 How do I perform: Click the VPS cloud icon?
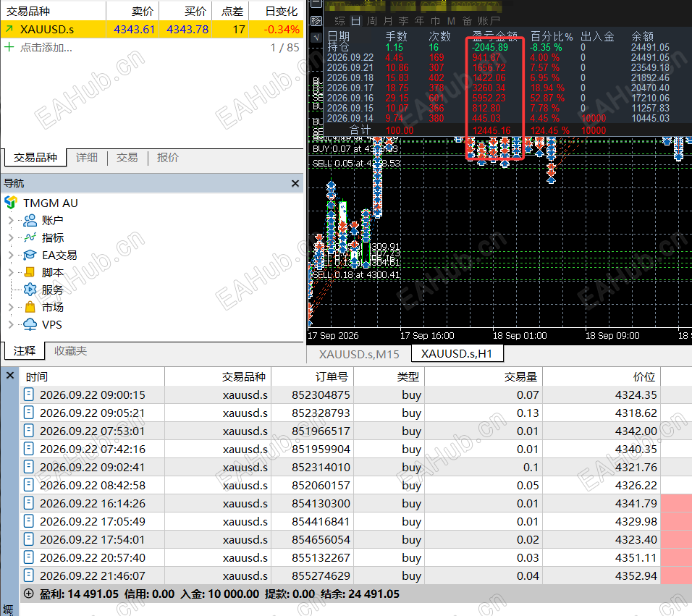pyautogui.click(x=30, y=324)
